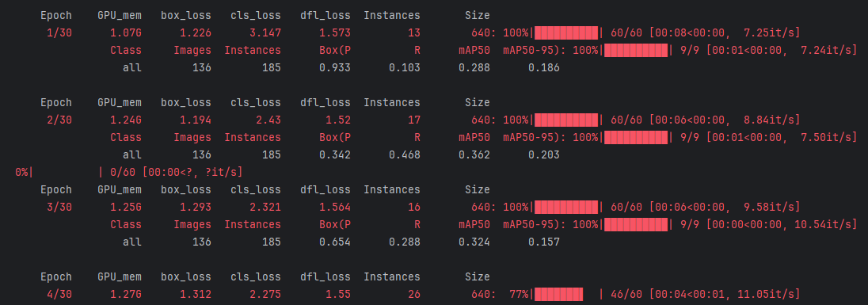Click the Box(P value 0.654
Screen dimensions: 868x305
(334, 242)
